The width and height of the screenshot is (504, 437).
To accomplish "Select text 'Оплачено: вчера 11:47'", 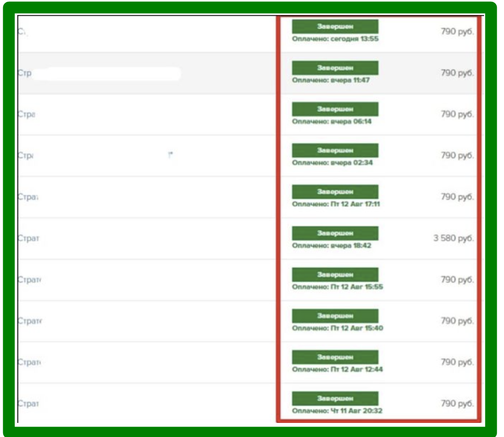I will tap(331, 80).
